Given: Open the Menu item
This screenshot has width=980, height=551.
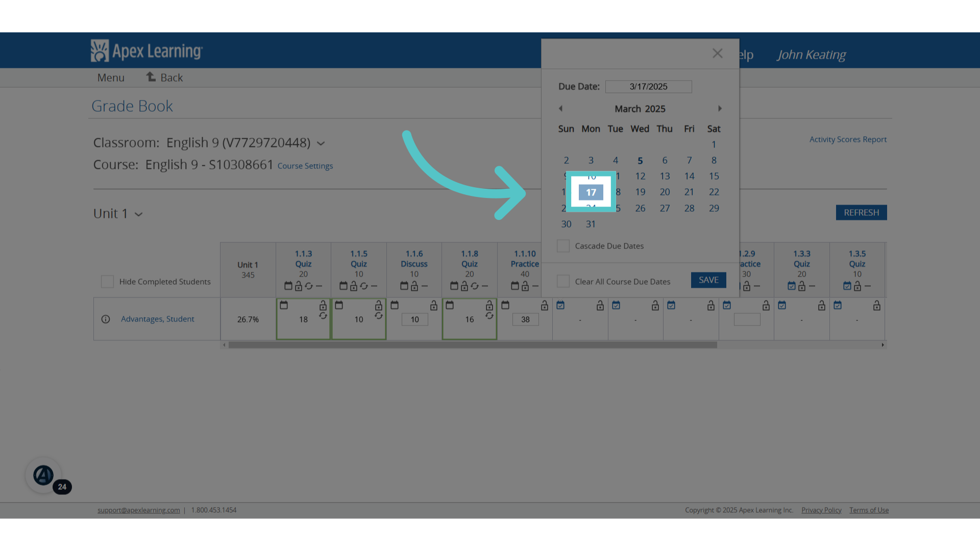Looking at the screenshot, I should click(111, 78).
